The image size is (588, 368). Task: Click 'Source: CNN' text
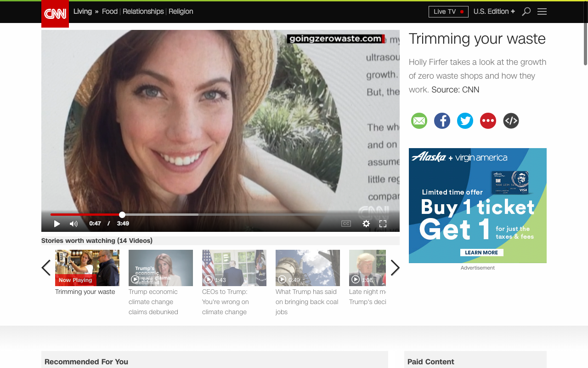click(x=455, y=90)
